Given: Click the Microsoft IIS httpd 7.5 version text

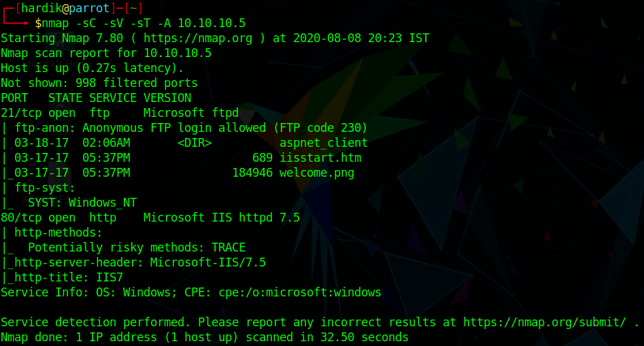Looking at the screenshot, I should (x=221, y=218).
